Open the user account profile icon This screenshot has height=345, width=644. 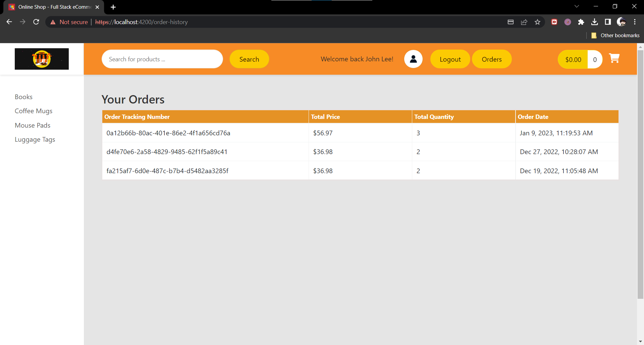pos(413,59)
